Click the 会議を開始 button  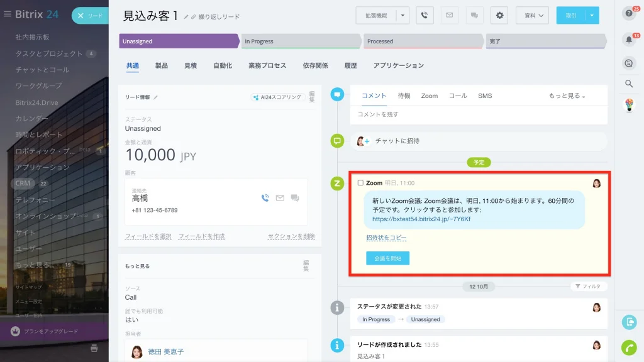(x=387, y=258)
